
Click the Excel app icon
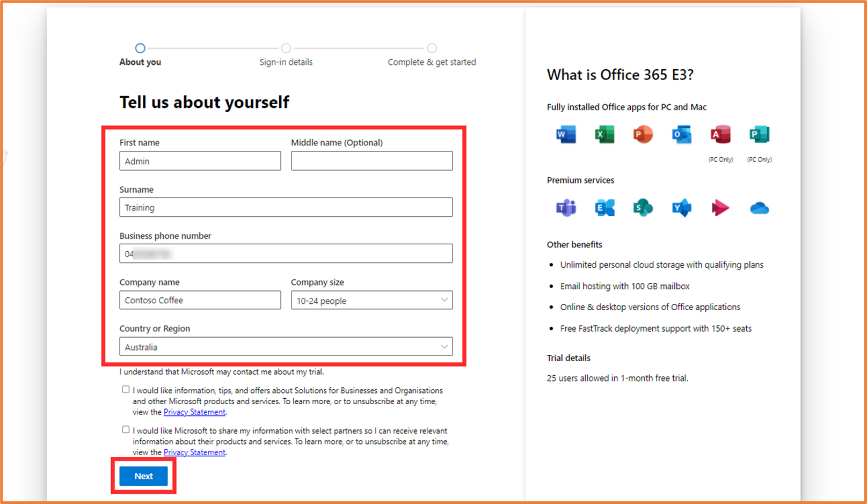604,134
